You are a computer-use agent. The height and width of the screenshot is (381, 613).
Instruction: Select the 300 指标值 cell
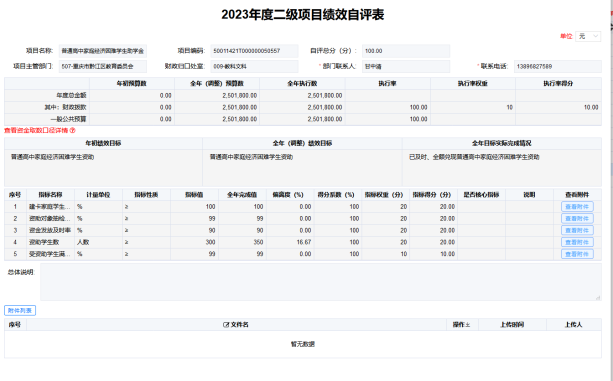pyautogui.click(x=194, y=242)
